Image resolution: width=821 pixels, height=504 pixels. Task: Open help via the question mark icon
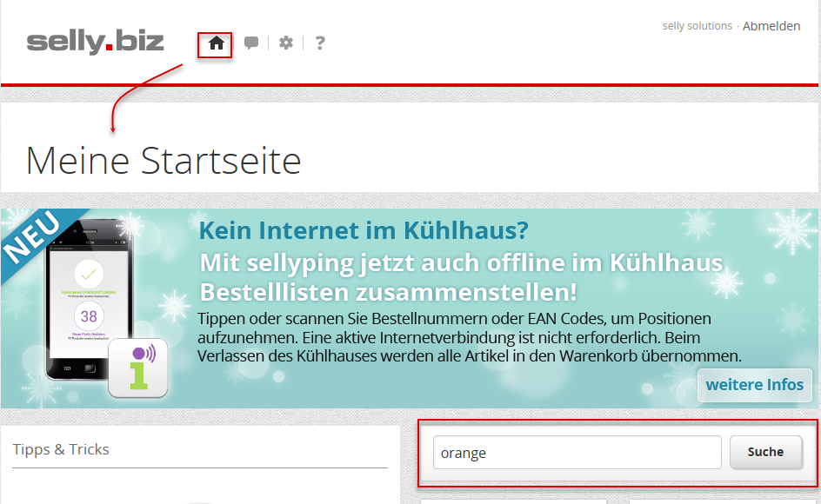tap(320, 43)
